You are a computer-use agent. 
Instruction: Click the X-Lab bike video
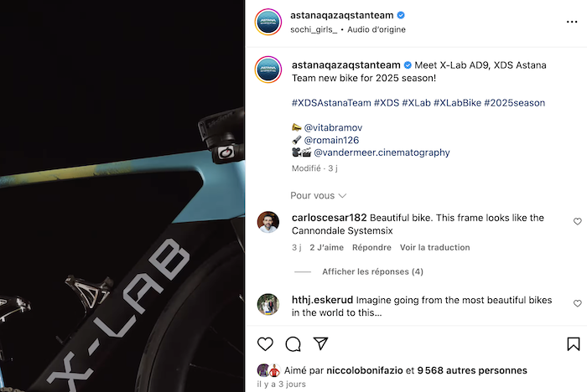(122, 196)
